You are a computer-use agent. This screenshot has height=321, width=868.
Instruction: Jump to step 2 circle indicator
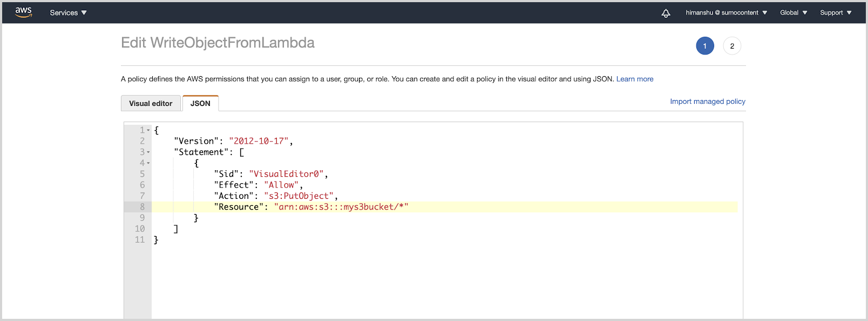pos(732,46)
